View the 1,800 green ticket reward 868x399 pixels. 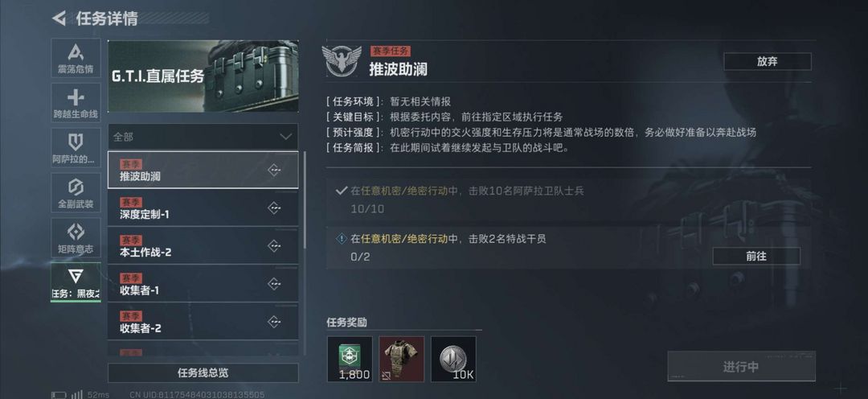(x=350, y=359)
